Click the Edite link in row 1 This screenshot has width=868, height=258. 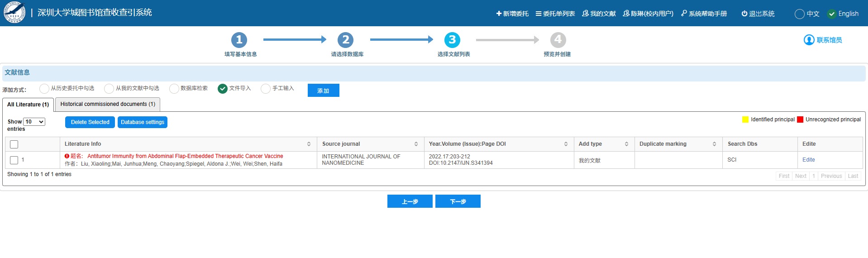coord(808,160)
